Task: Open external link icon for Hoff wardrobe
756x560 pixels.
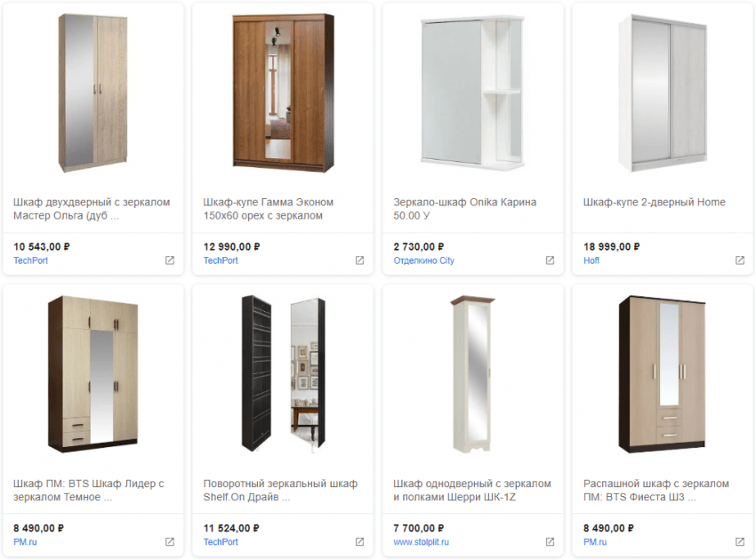Action: pos(739,260)
